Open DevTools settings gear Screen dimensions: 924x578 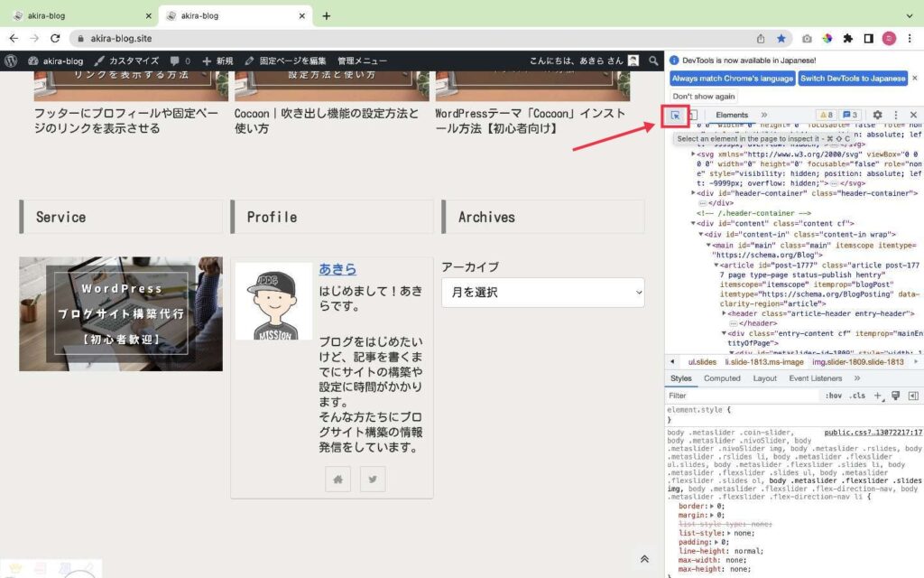(877, 115)
